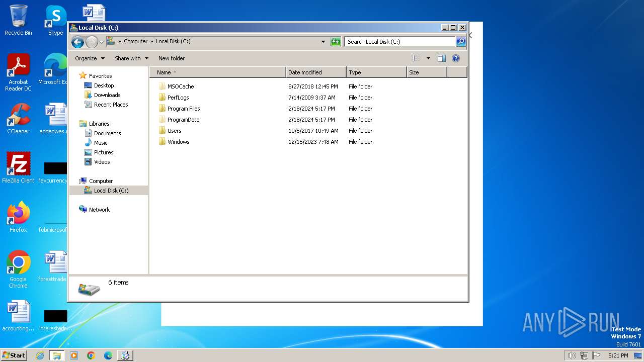The height and width of the screenshot is (362, 644).
Task: Sort by the Name column header
Action: coord(217,72)
